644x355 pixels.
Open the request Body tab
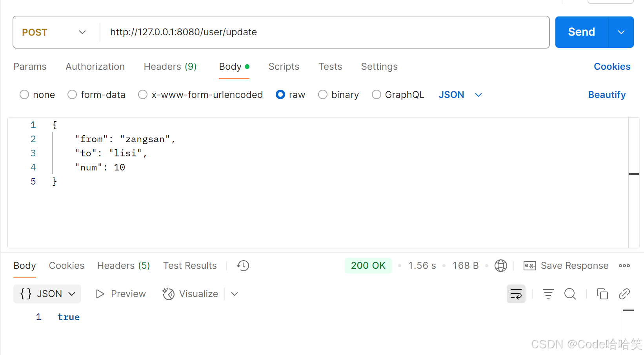234,67
